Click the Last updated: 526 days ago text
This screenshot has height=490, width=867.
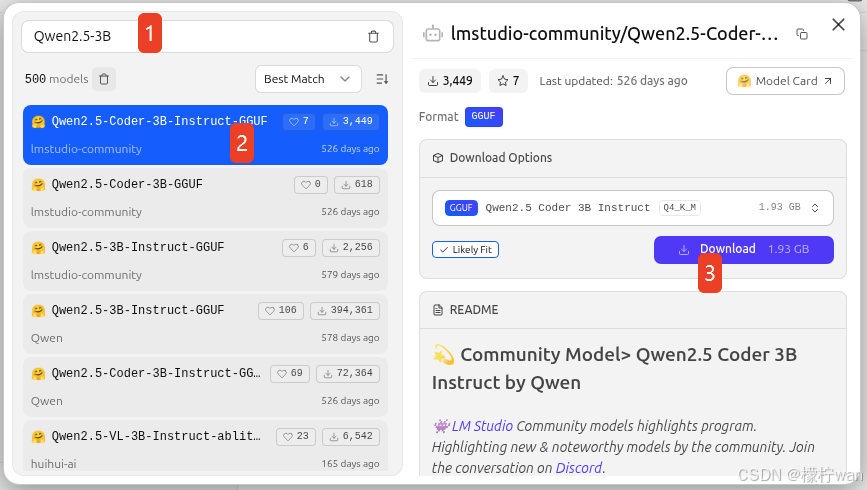click(613, 81)
